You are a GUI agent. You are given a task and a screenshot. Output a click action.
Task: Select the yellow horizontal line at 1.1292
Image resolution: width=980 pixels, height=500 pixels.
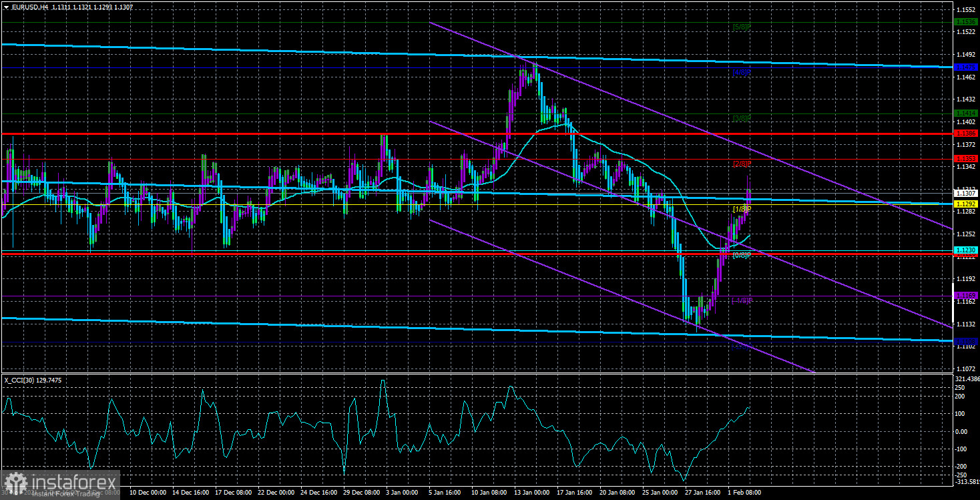pyautogui.click(x=476, y=204)
